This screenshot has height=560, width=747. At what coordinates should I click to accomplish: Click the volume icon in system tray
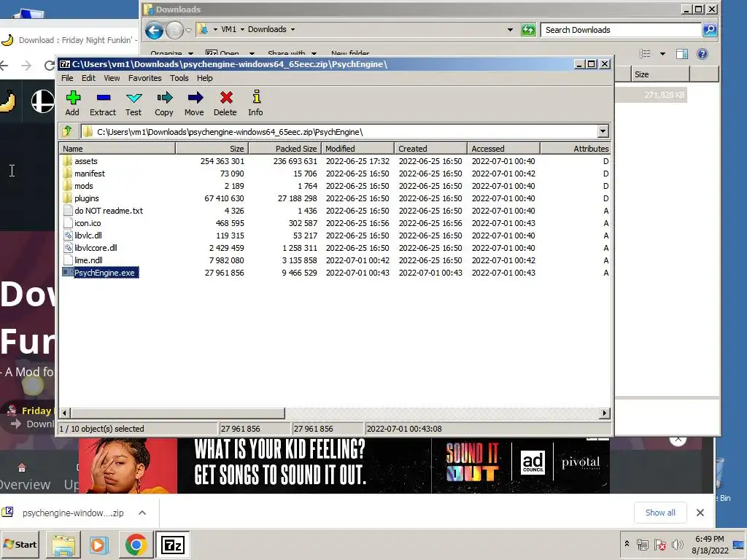[677, 544]
